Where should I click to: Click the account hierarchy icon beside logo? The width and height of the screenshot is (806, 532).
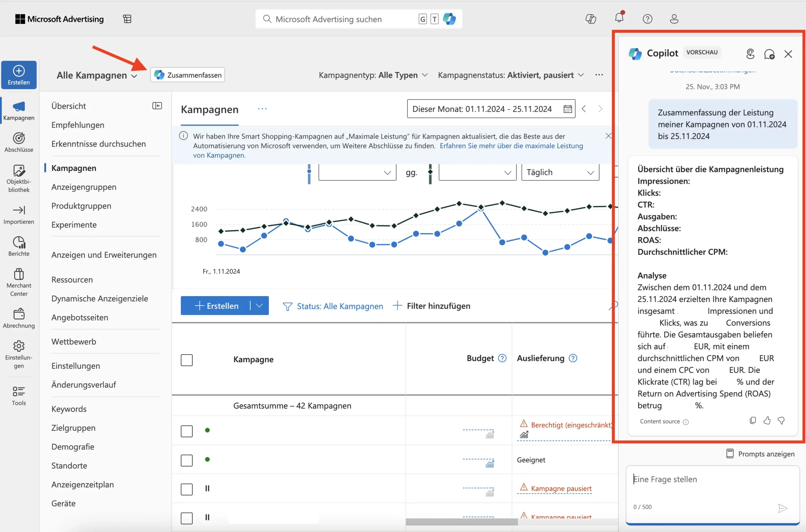[127, 19]
